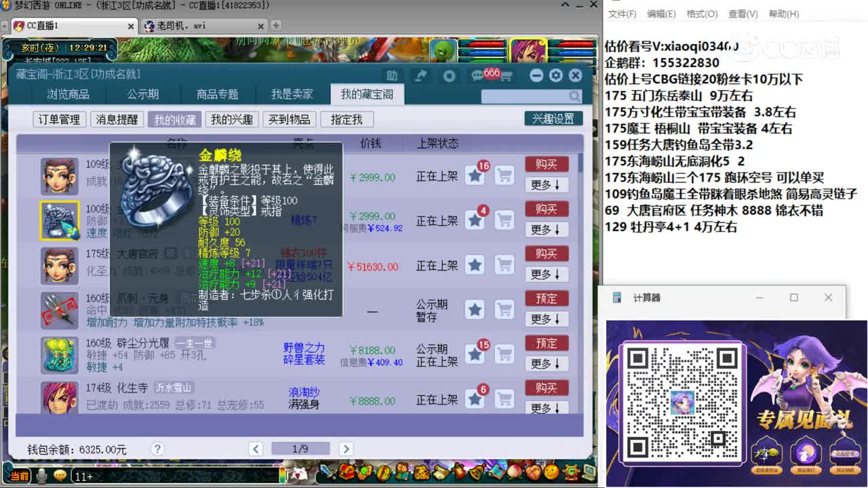The width and height of the screenshot is (868, 488).
Task: Select the 我的藏宝阁 tab
Action: 367,94
